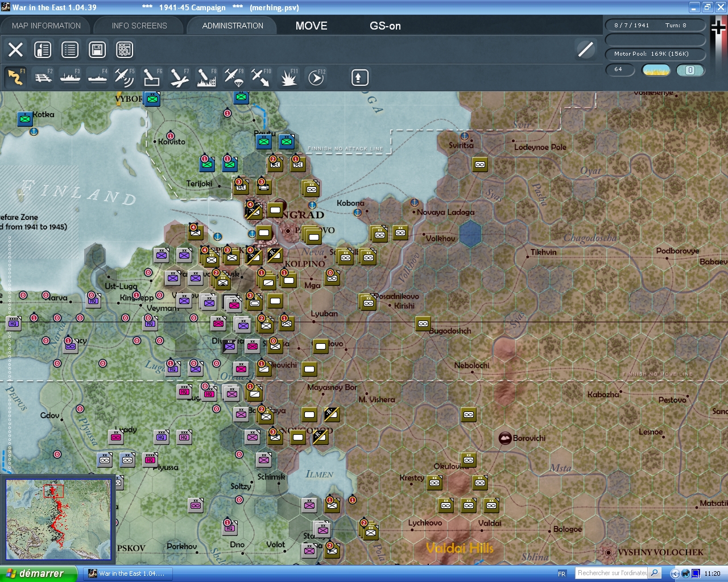Toggle the pale blue "0" pill button
The image size is (728, 582).
pos(690,70)
